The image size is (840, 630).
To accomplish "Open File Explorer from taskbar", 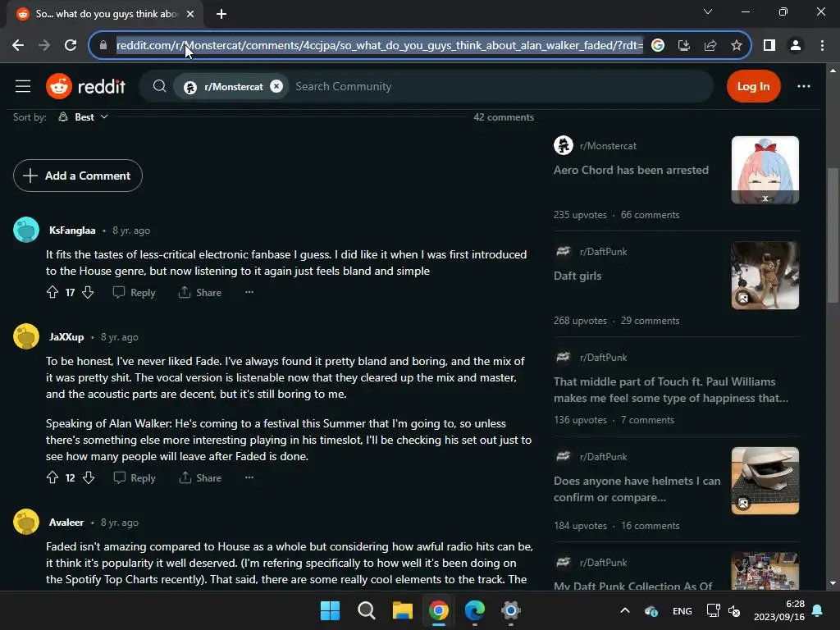I will [402, 610].
